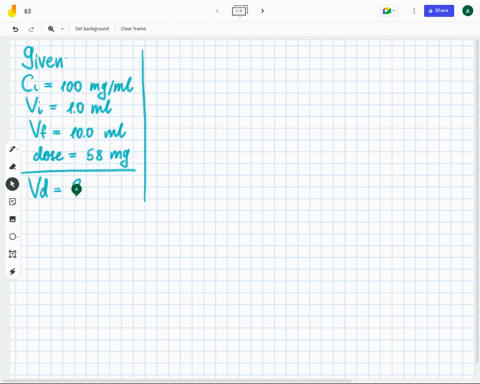This screenshot has width=480, height=384.
Task: Activate the Laser pointer tool
Action: coord(12,272)
